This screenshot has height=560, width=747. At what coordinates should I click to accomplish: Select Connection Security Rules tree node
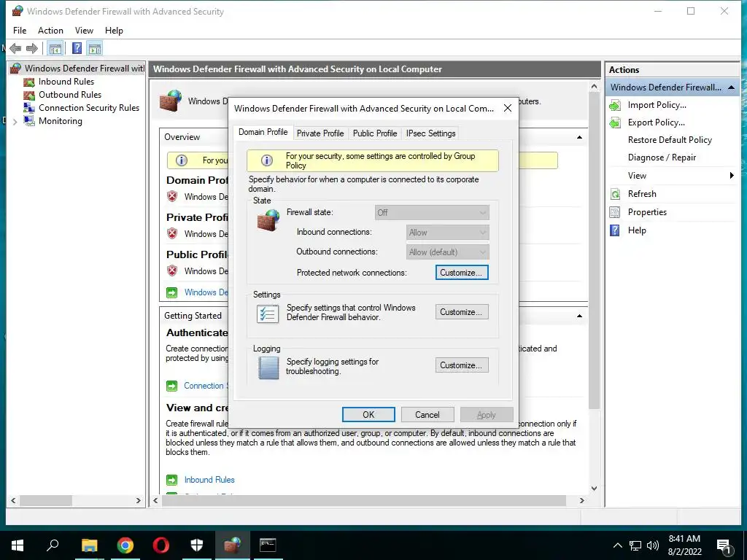(89, 108)
